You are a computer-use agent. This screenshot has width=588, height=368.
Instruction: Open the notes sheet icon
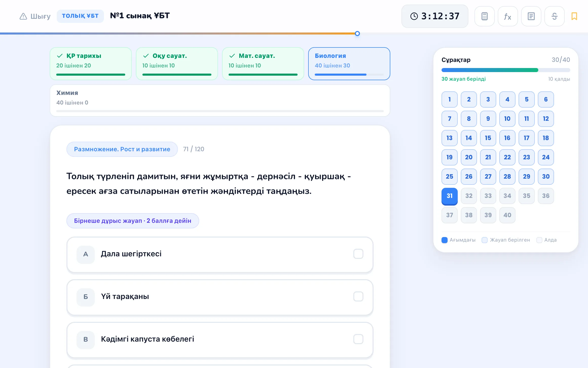pos(531,16)
